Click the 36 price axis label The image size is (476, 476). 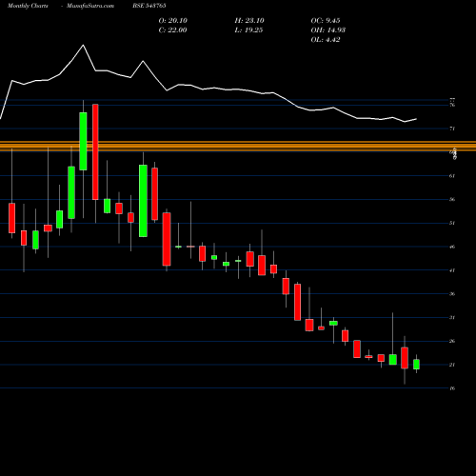[452, 294]
